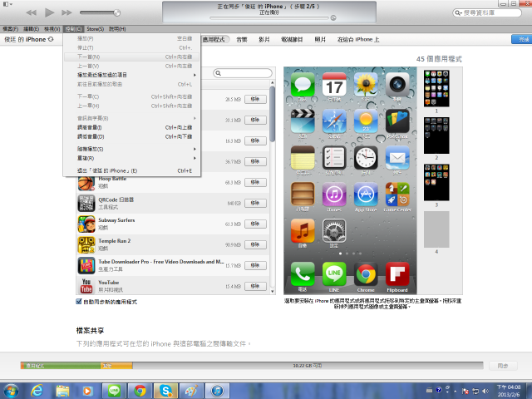Select the yellow Notes app icon

pos(303,157)
